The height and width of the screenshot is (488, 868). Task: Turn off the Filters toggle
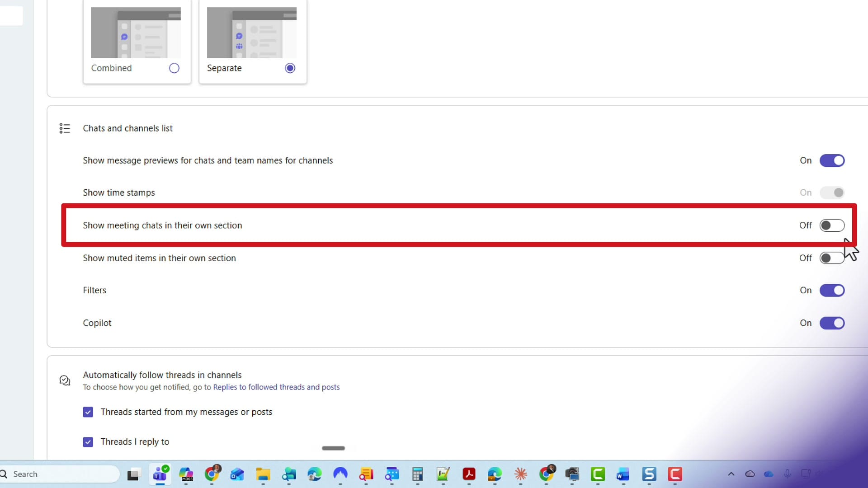[832, 291]
